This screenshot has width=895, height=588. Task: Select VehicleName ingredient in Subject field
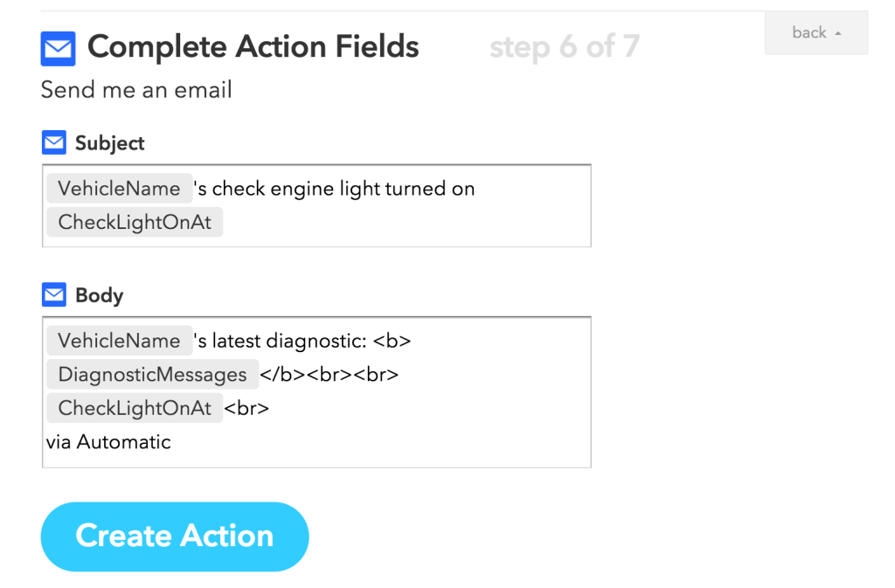pyautogui.click(x=119, y=189)
